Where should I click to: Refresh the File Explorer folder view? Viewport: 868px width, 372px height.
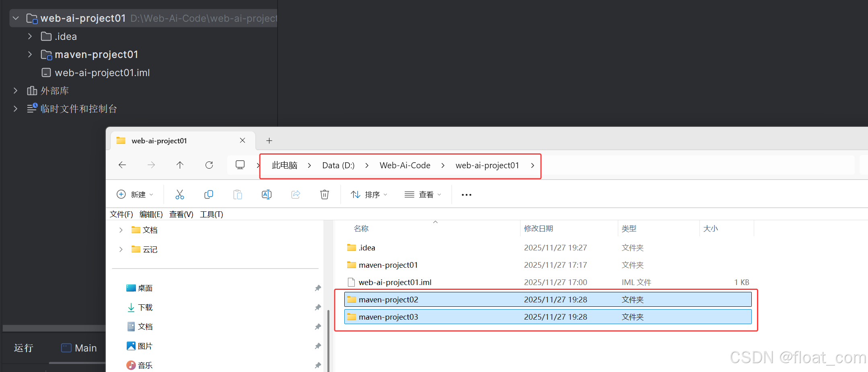(x=209, y=165)
